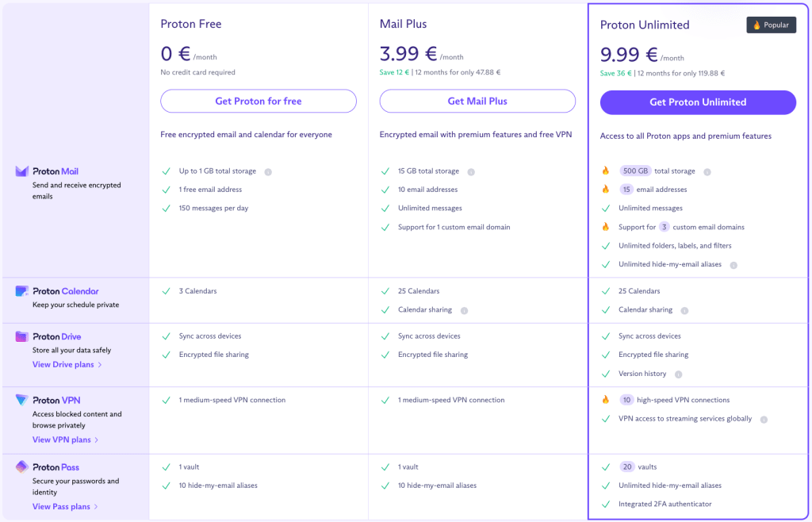Click the Get Mail Plus button
Image resolution: width=812 pixels, height=522 pixels.
click(477, 101)
